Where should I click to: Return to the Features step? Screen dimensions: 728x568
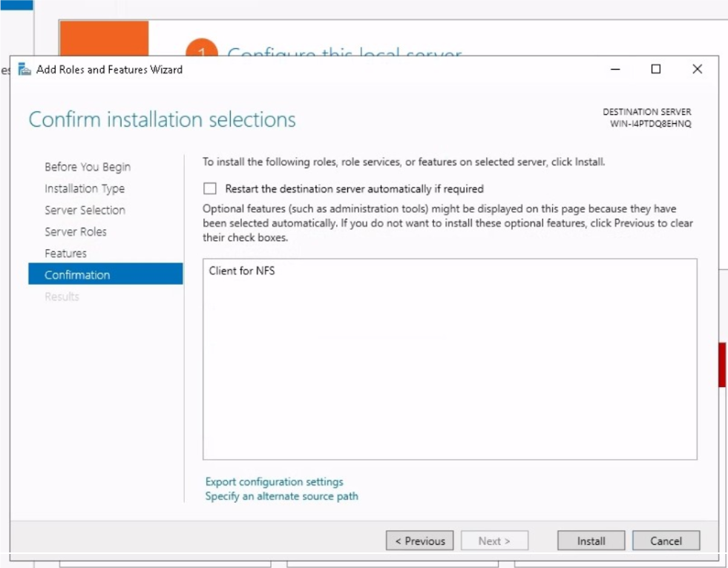coord(65,253)
